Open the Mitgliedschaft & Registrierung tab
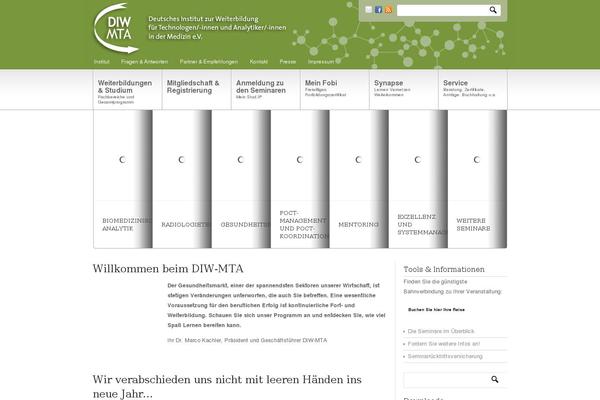600x400 pixels. (197, 90)
